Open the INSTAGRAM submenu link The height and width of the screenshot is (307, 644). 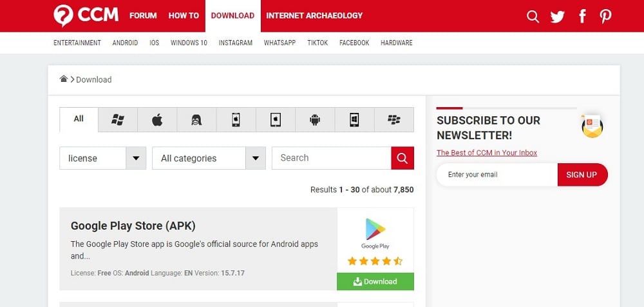(236, 43)
